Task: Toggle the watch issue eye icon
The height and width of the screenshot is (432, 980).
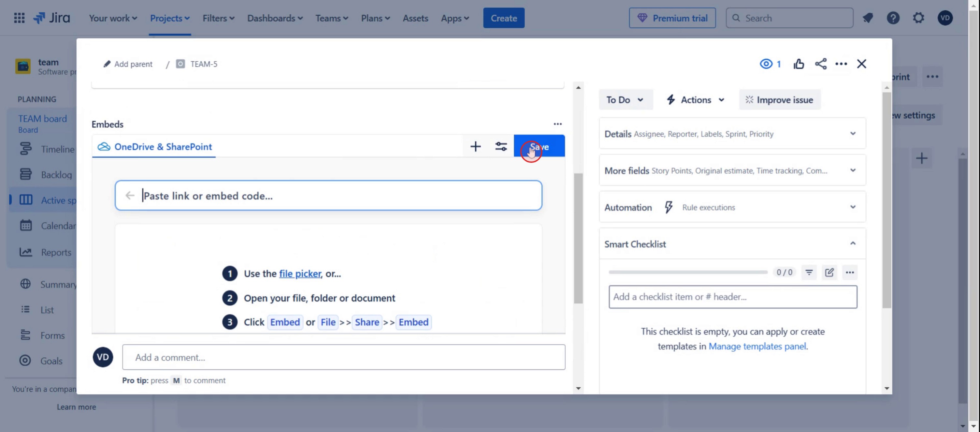Action: [x=766, y=64]
